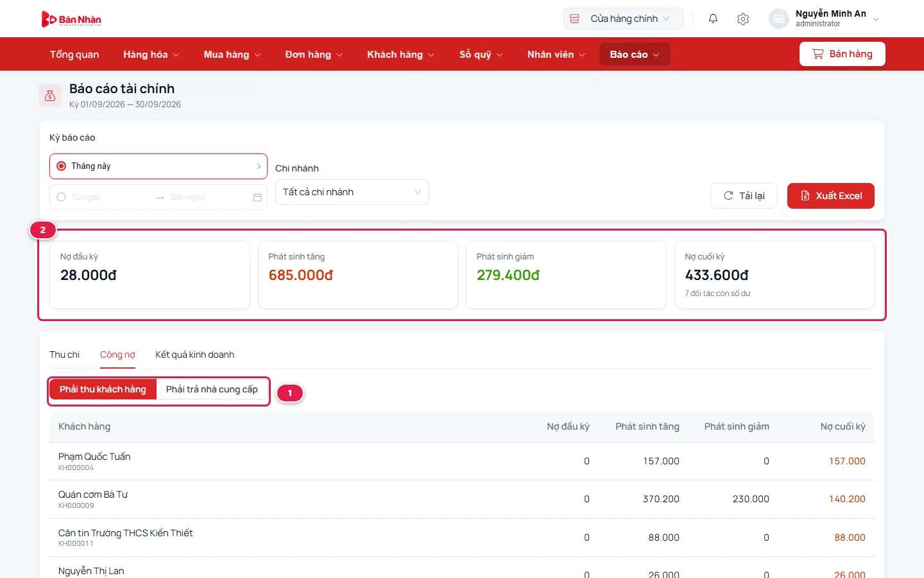Click the user avatar image
The width and height of the screenshot is (924, 578).
click(779, 19)
